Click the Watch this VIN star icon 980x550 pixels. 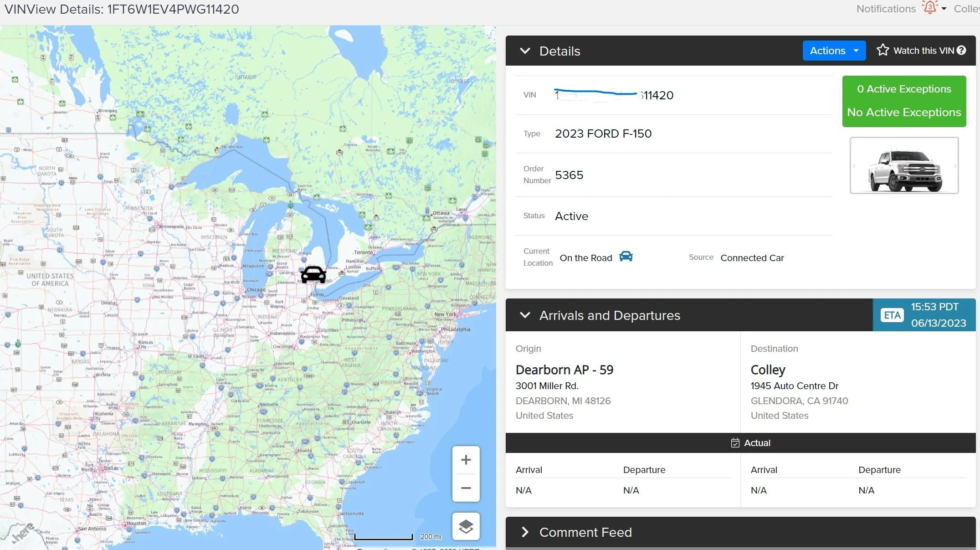pos(883,50)
